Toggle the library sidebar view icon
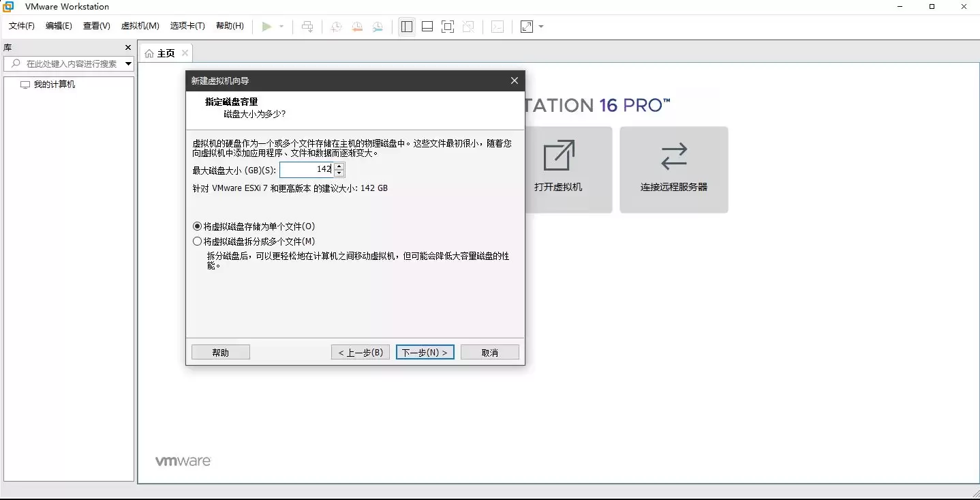This screenshot has height=500, width=980. pyautogui.click(x=407, y=27)
